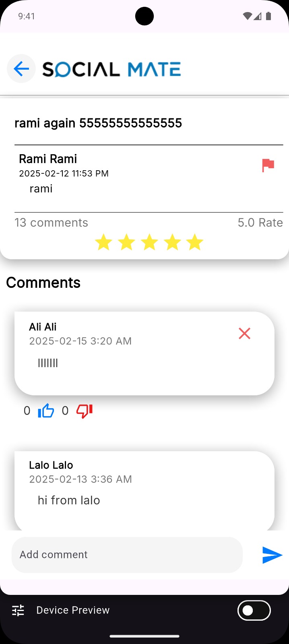Click the 'Device Preview' text label

(x=72, y=610)
